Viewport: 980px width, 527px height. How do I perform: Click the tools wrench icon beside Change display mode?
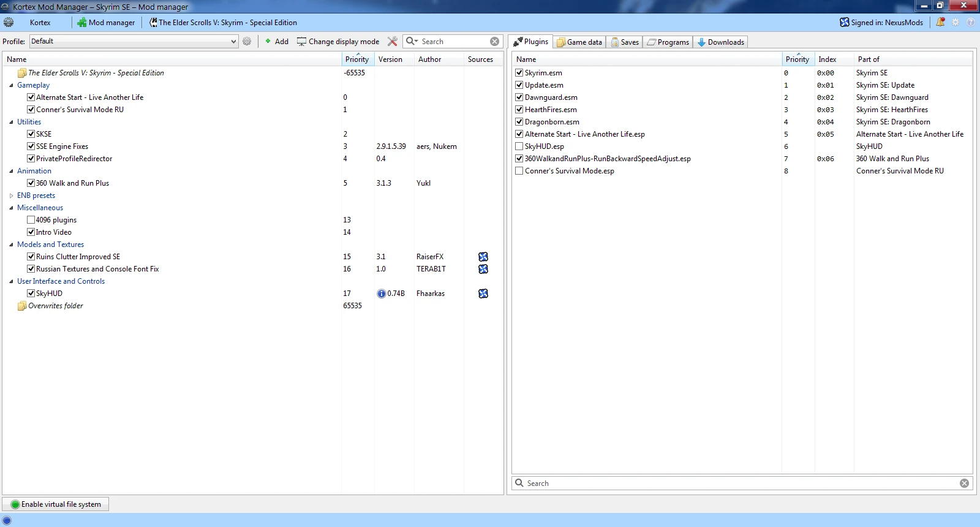[x=393, y=42]
